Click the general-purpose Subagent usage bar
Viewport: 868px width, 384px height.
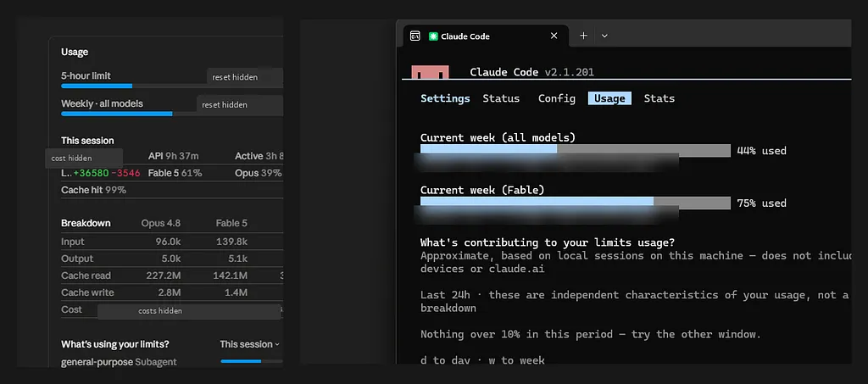coord(251,361)
